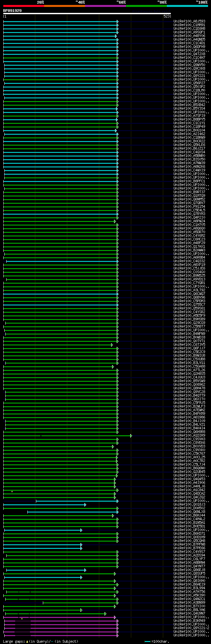Viewport: 211px width, 644px height.
Task: Select the UniRef100_A1DIR9 label
Action: tap(189, 436)
